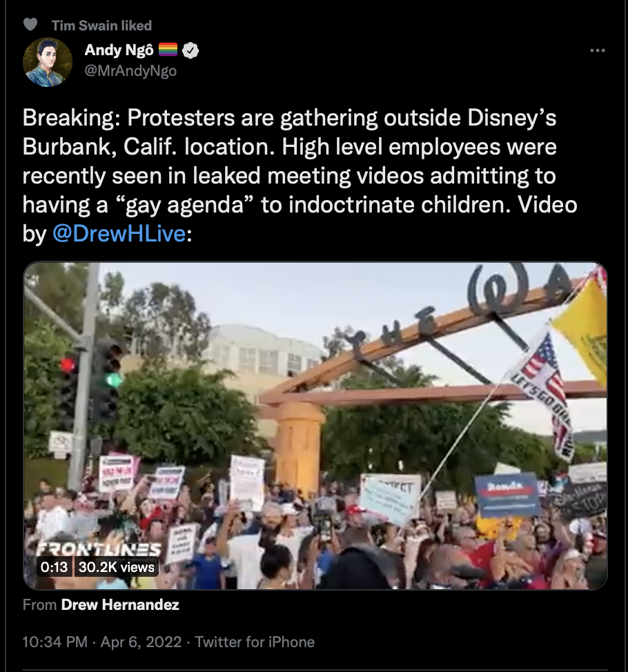This screenshot has width=628, height=672.
Task: Open the Andy Ngô display name
Action: (x=119, y=50)
